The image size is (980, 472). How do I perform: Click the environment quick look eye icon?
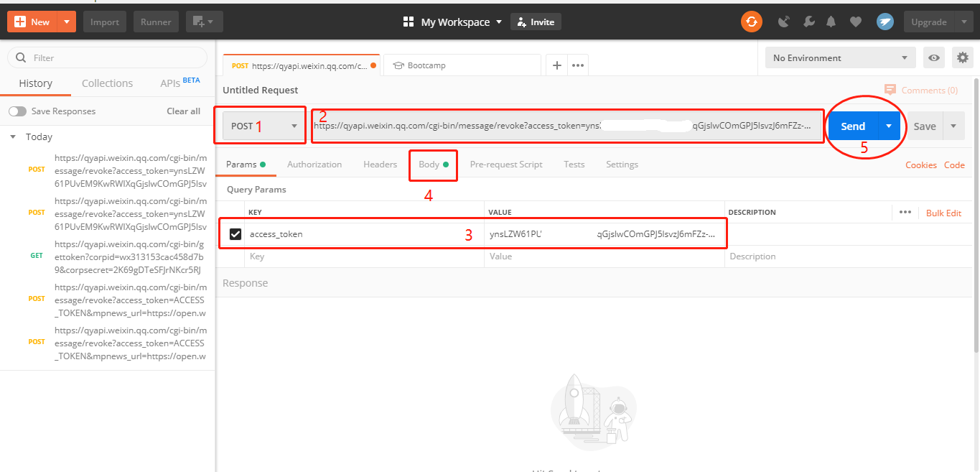pos(933,58)
